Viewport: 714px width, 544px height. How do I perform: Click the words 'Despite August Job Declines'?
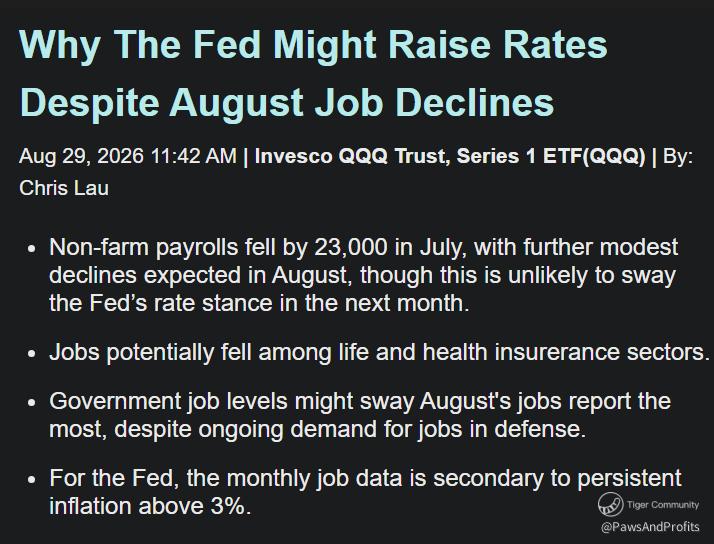point(287,102)
